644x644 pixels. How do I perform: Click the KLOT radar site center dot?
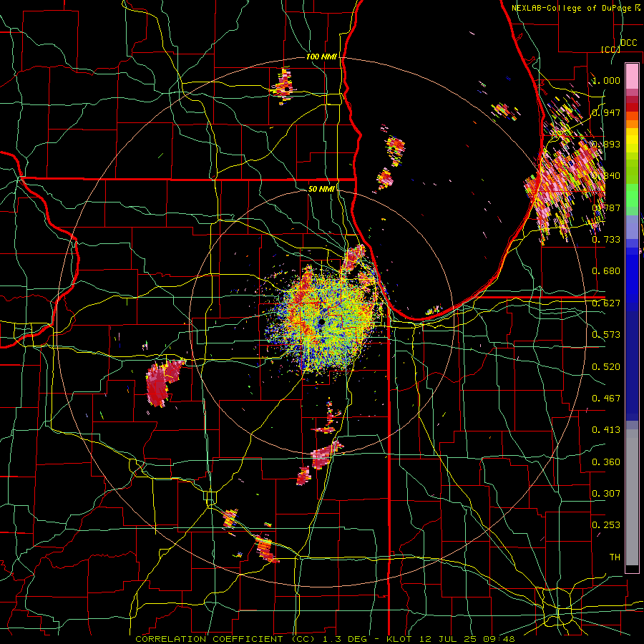click(x=321, y=323)
